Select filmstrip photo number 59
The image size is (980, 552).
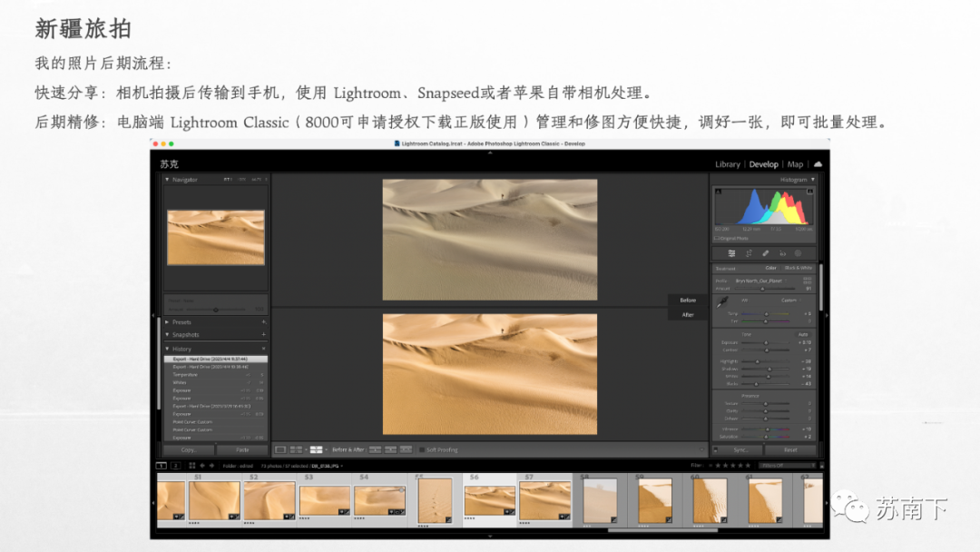point(655,500)
